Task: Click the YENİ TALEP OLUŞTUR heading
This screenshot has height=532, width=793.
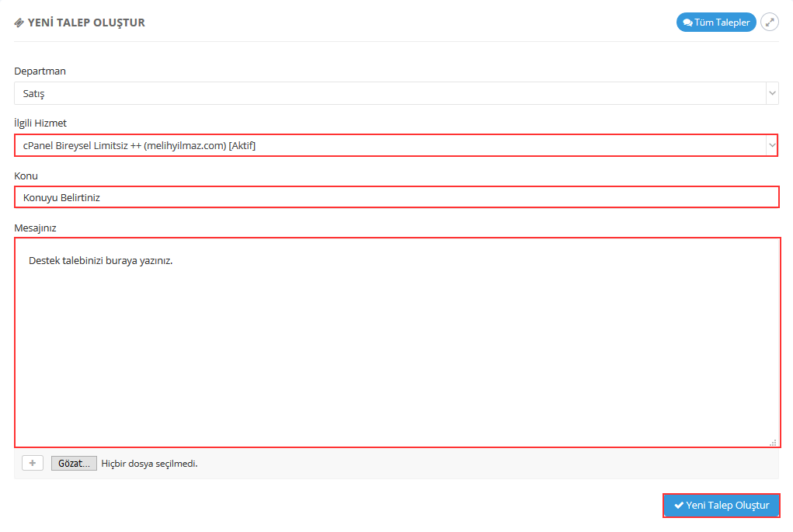Action: pos(86,23)
